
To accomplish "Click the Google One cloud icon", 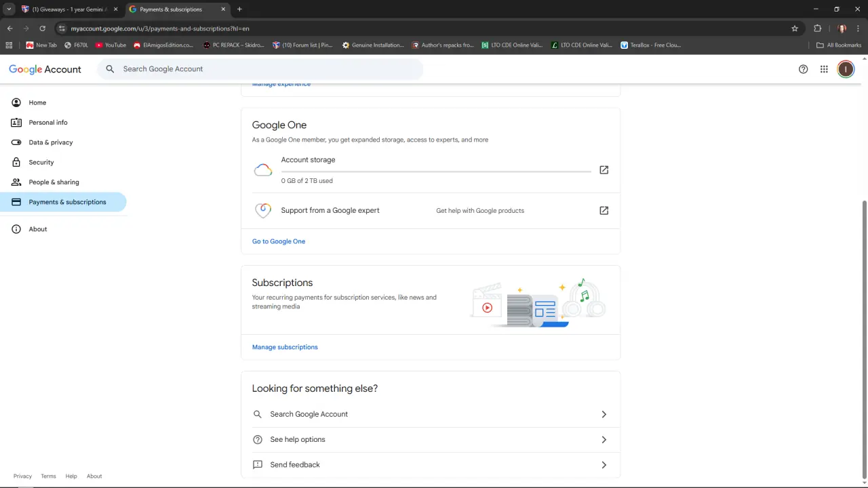I will 263,170.
